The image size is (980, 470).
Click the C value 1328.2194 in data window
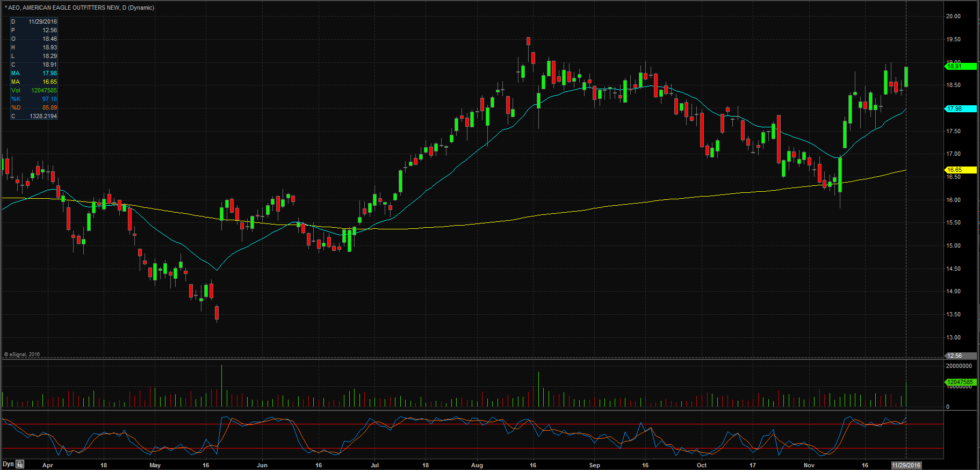(43, 116)
